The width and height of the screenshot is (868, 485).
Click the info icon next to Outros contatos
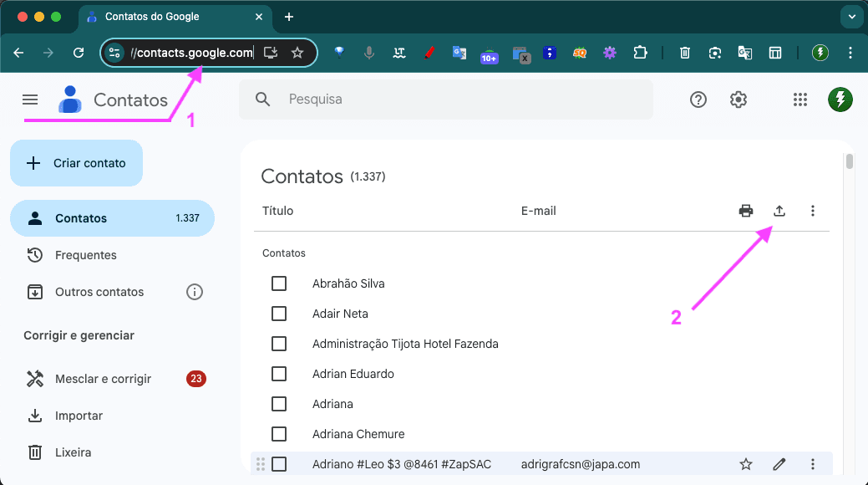pyautogui.click(x=195, y=291)
